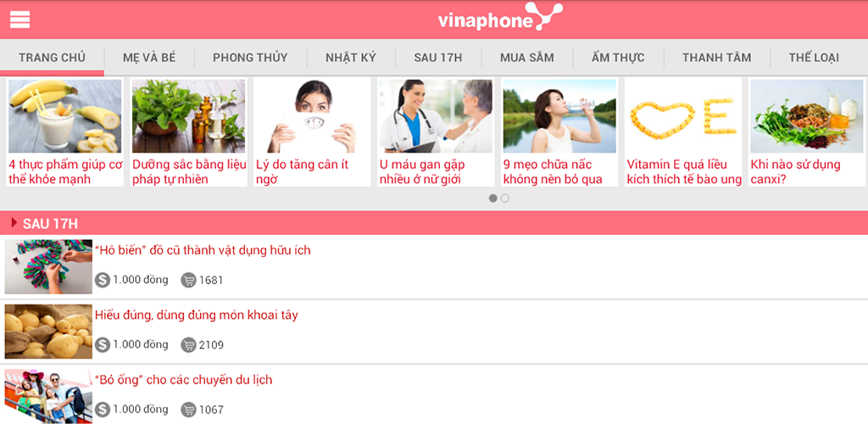Select the first carousel page dot

pyautogui.click(x=492, y=198)
